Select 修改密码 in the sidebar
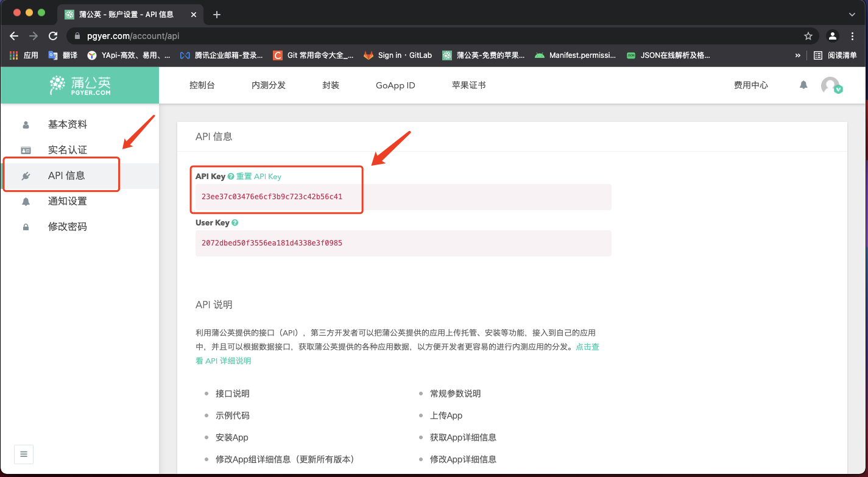The height and width of the screenshot is (477, 868). tap(68, 227)
